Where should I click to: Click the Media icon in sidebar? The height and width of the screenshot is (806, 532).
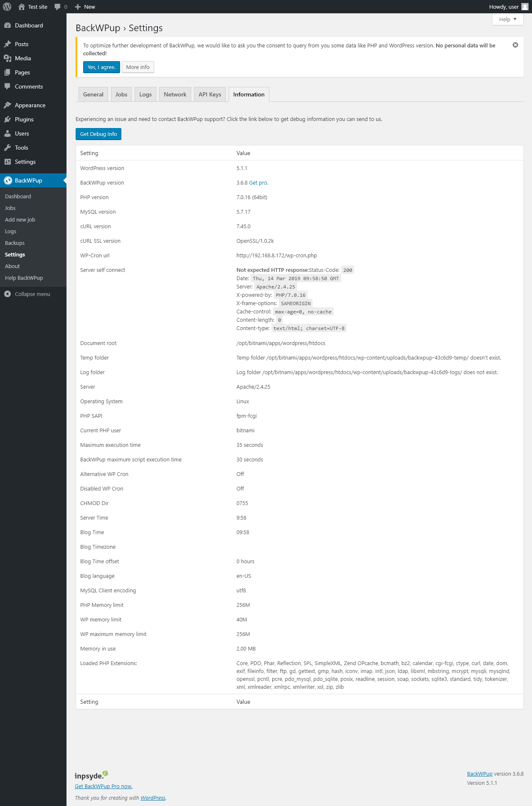(x=7, y=58)
